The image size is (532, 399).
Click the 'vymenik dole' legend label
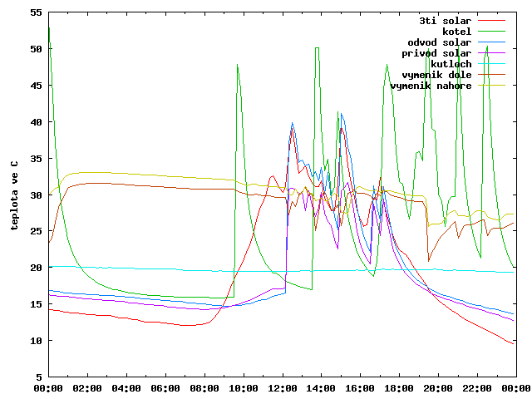436,75
